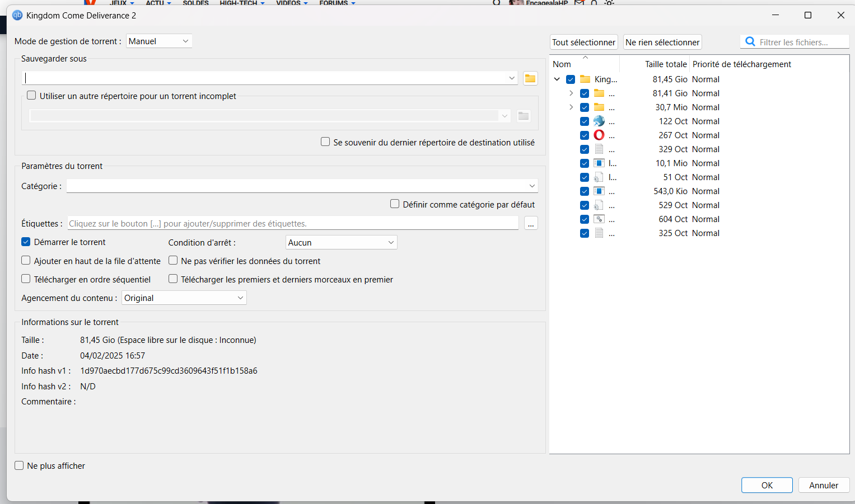Image resolution: width=855 pixels, height=504 pixels.
Task: Click the Normal priority of the 81,45 Gio row
Action: pos(706,79)
